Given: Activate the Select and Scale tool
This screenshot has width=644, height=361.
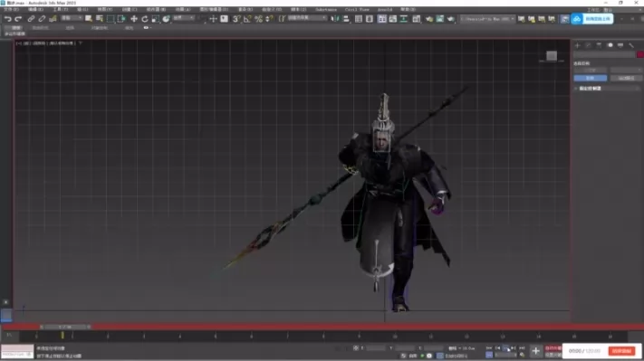Looking at the screenshot, I should (155, 19).
